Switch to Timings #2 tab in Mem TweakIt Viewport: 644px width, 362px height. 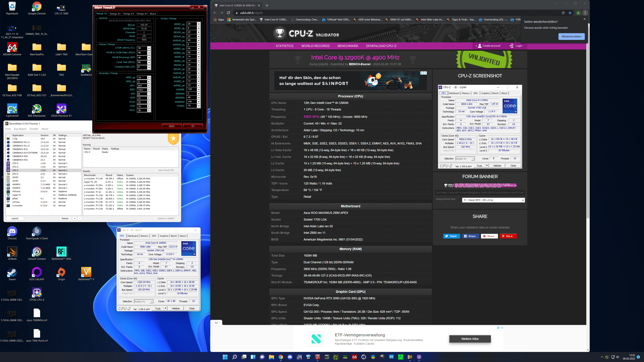click(115, 14)
